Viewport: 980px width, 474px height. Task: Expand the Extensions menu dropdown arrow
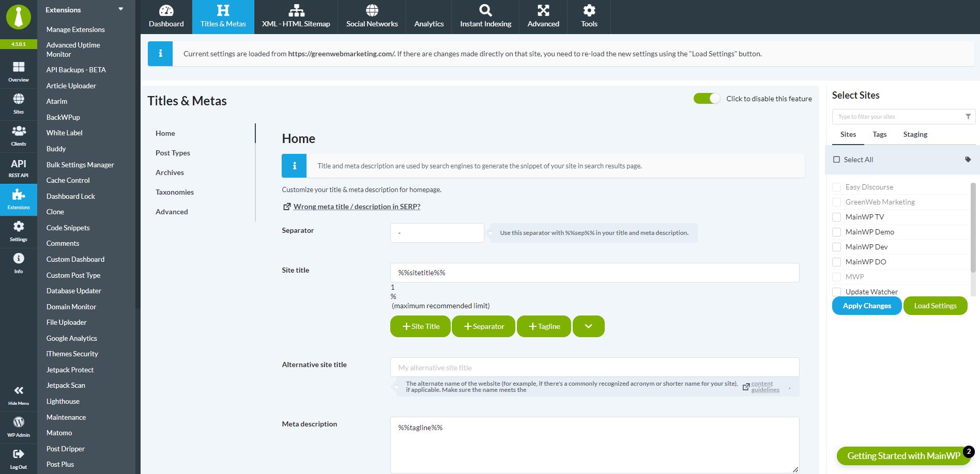[121, 9]
